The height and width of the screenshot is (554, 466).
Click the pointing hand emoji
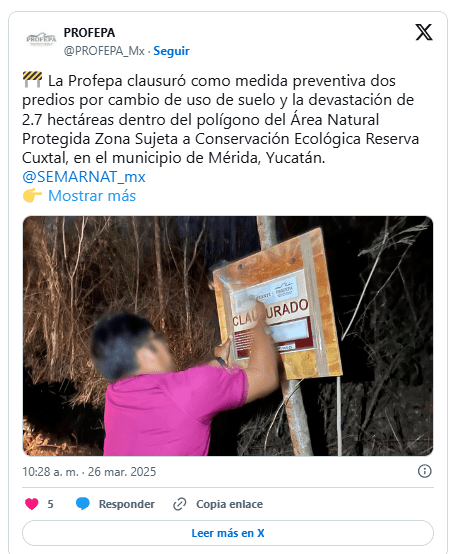click(32, 195)
